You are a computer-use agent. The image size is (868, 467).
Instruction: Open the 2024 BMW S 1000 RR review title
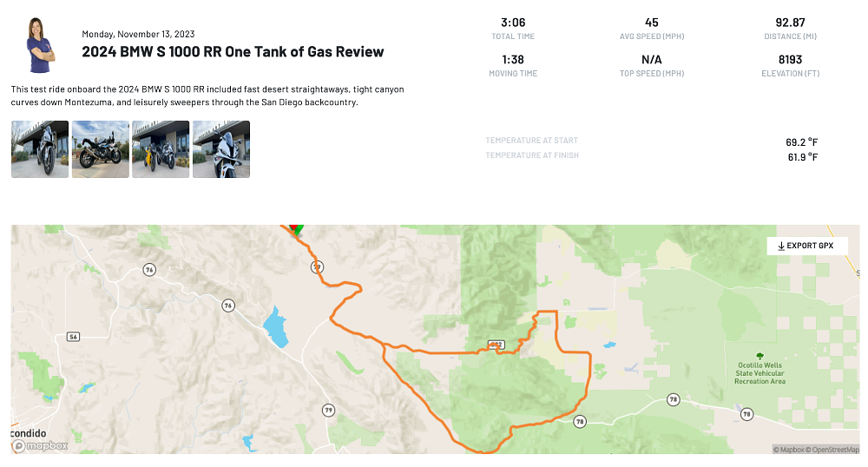[x=233, y=52]
